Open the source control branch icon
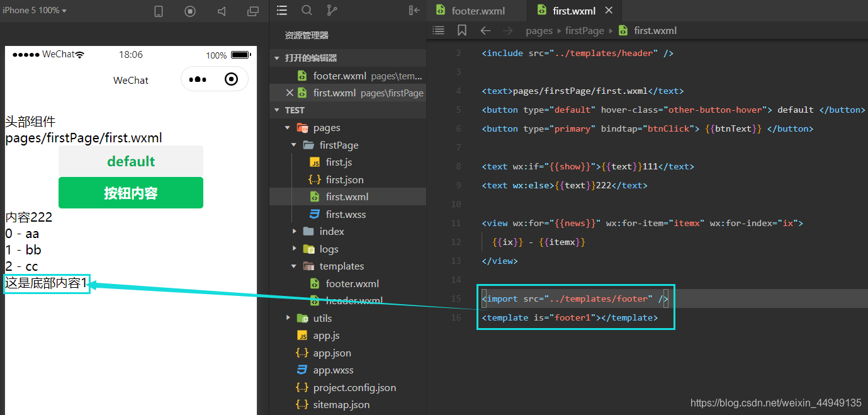This screenshot has width=868, height=415. 332,10
